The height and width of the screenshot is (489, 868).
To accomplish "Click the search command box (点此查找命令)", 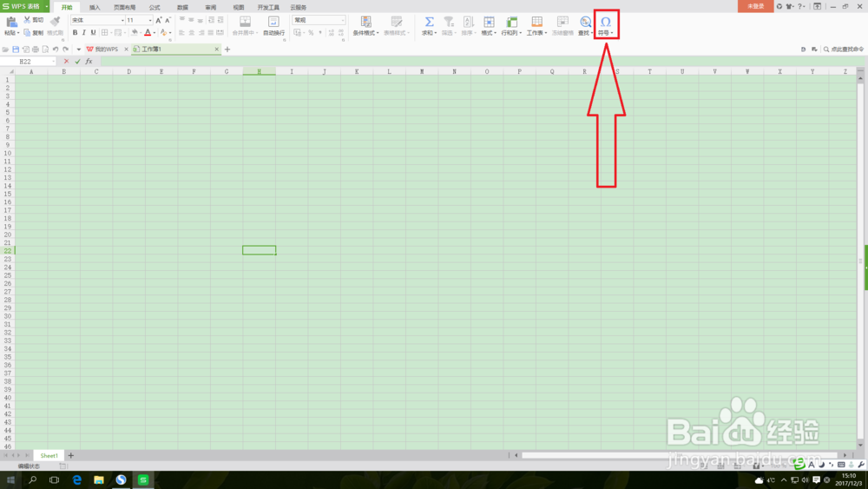I will pyautogui.click(x=843, y=50).
